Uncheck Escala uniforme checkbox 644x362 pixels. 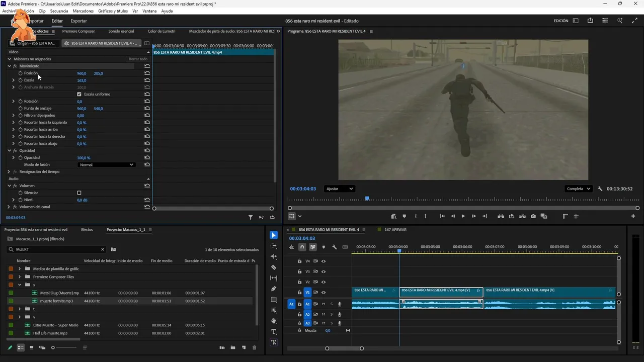tap(79, 95)
